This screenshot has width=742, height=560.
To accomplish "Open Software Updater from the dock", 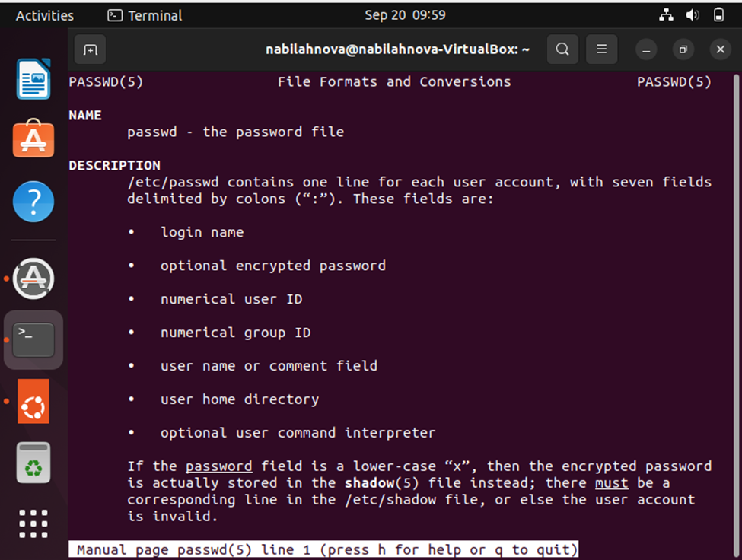I will pyautogui.click(x=33, y=278).
